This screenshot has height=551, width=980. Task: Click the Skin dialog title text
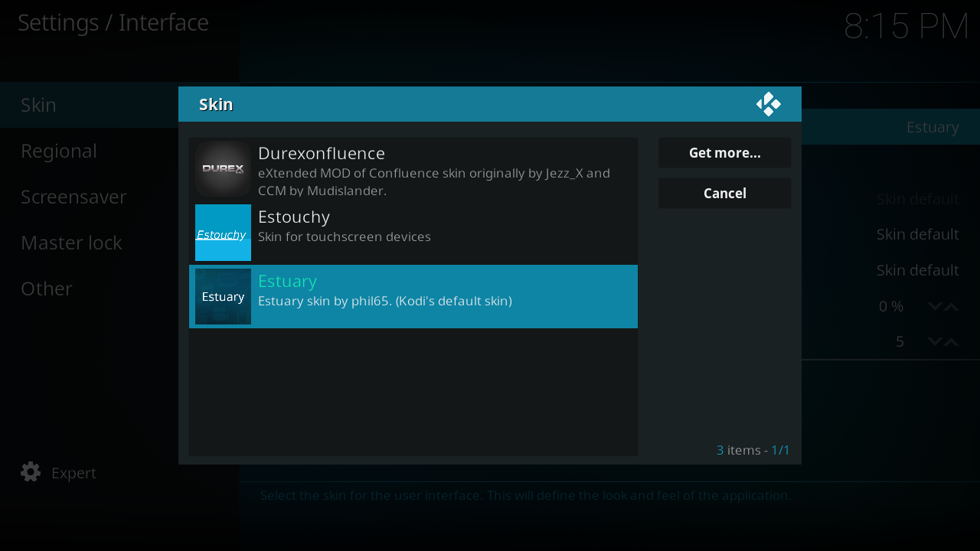coord(216,105)
